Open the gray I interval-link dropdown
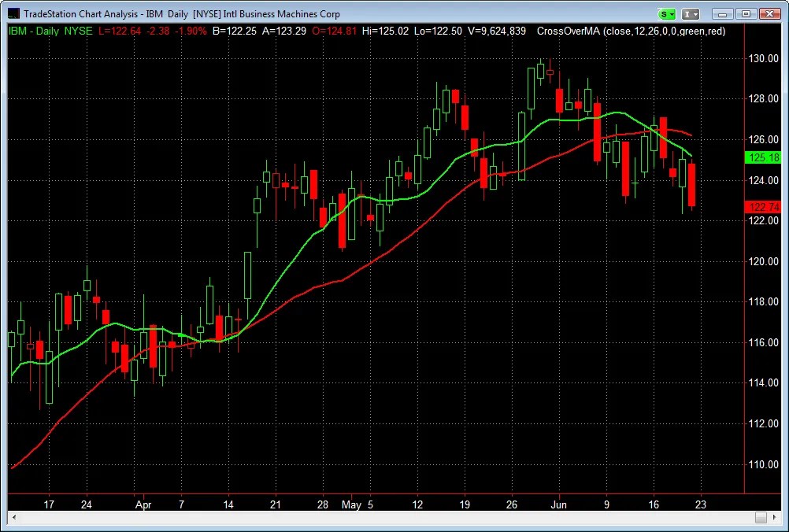 (691, 14)
